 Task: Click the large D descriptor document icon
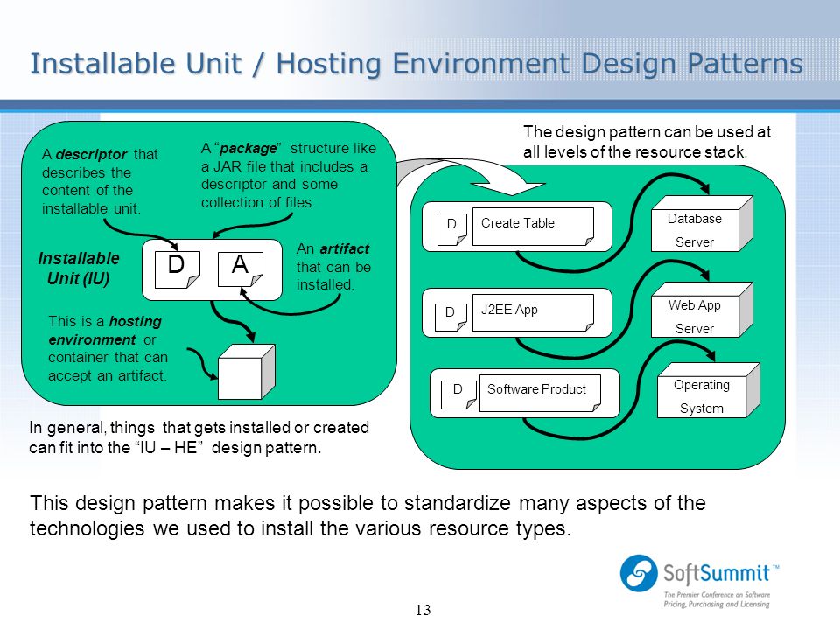tap(178, 269)
